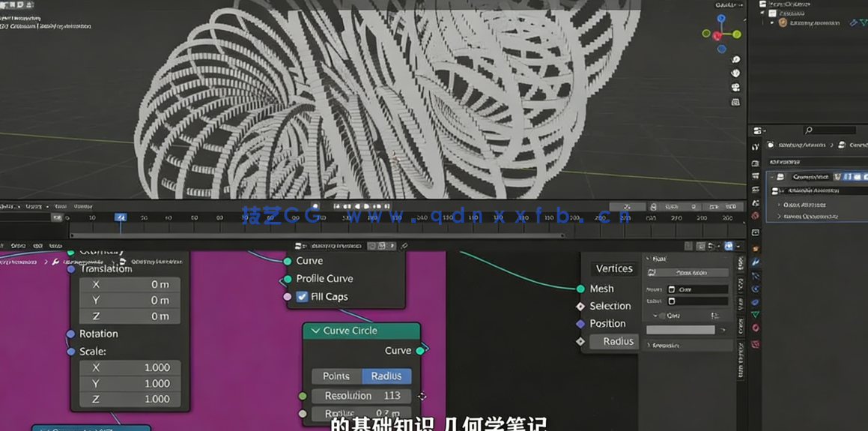Click Translation Y 0 m field

(x=130, y=301)
